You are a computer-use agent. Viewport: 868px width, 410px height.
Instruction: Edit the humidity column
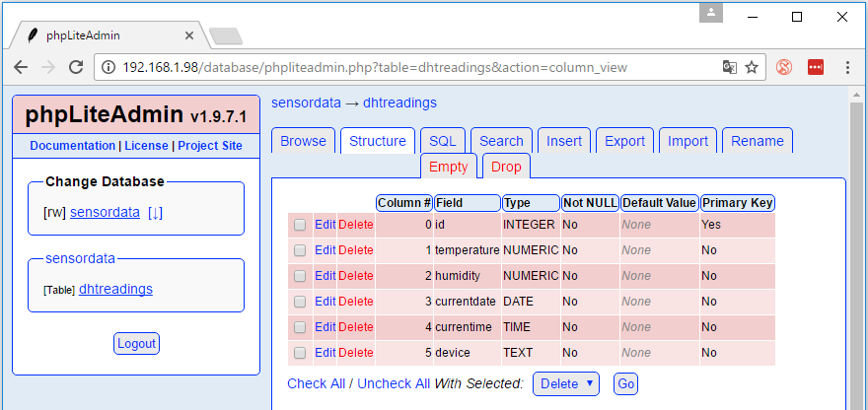click(x=325, y=276)
